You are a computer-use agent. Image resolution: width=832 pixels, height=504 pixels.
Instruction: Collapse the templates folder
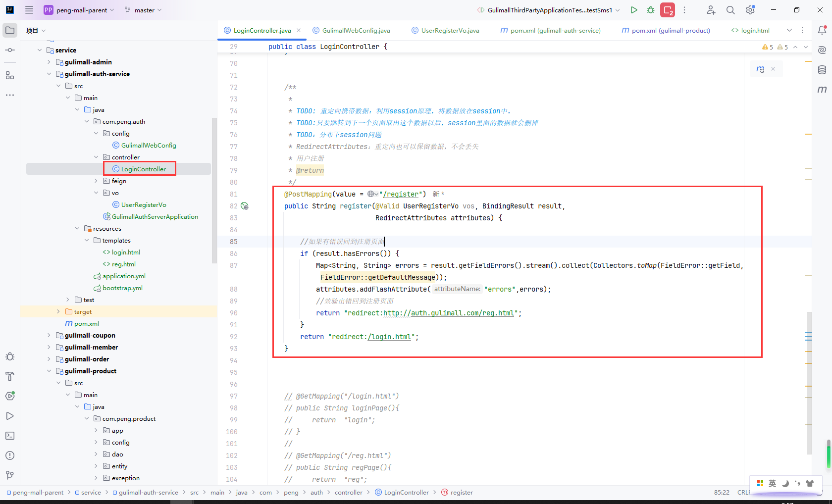pos(87,240)
